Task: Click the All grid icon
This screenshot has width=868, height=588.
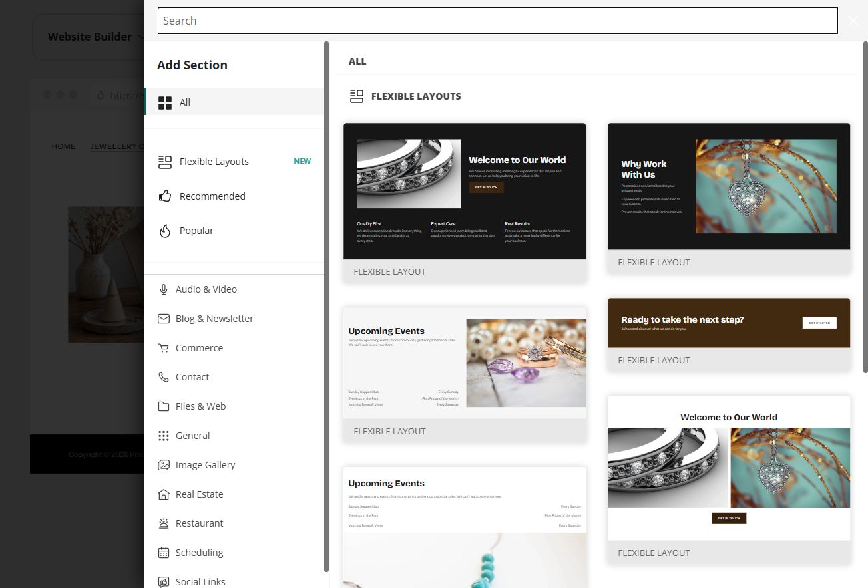Action: click(164, 102)
